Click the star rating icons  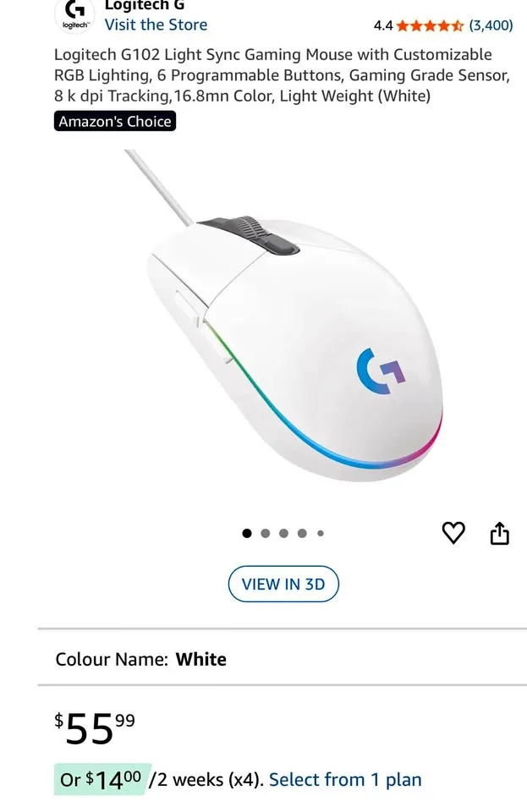coord(429,25)
